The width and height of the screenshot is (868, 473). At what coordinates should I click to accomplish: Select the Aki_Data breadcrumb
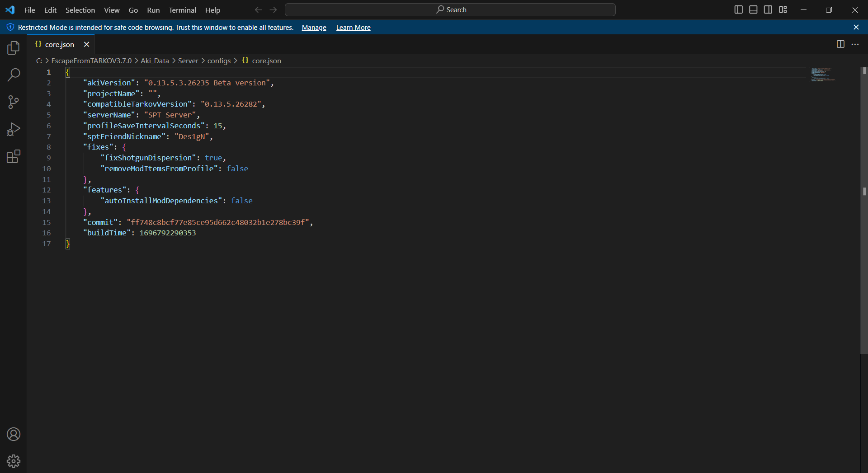click(x=155, y=61)
